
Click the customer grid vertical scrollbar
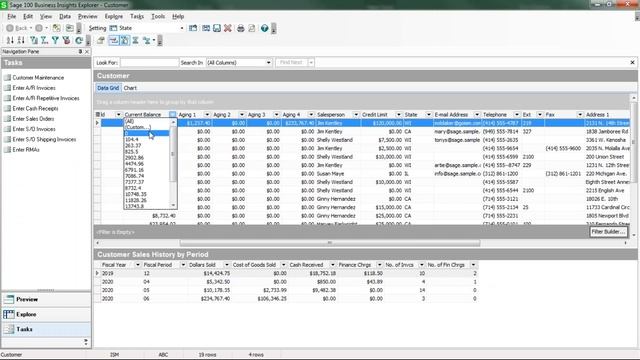tap(633, 141)
